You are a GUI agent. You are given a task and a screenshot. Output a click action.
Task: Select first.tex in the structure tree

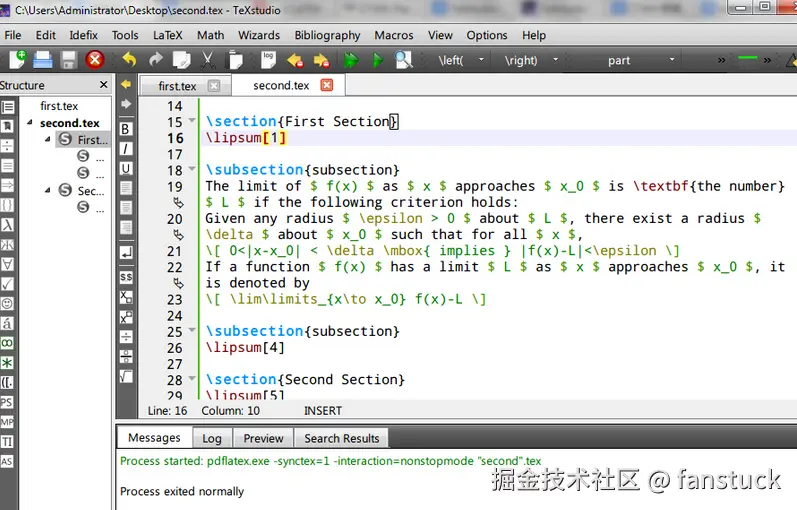pos(59,106)
